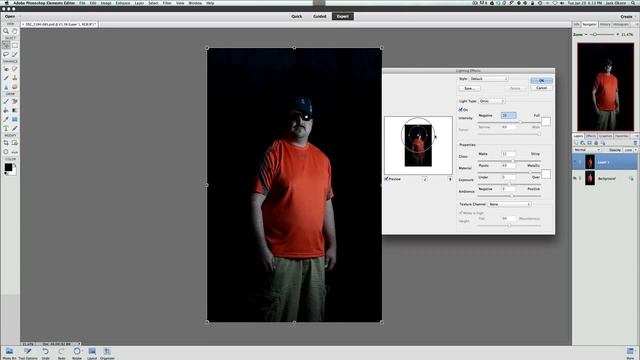Viewport: 640px width, 360px height.
Task: Click the Navigator zoom slider
Action: click(x=603, y=35)
